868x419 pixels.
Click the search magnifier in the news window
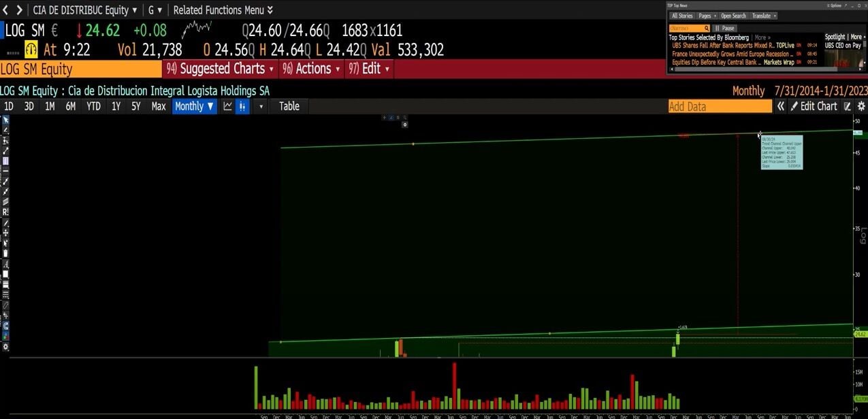707,29
